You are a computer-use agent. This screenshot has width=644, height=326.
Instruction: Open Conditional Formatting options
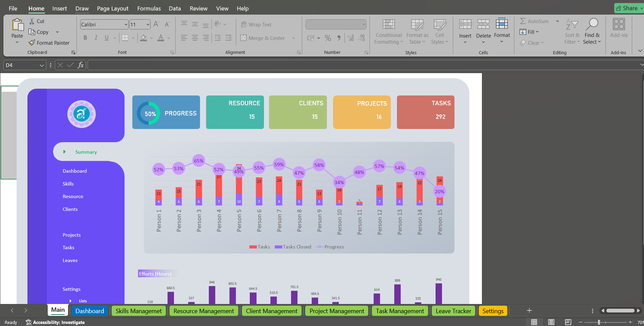point(388,31)
